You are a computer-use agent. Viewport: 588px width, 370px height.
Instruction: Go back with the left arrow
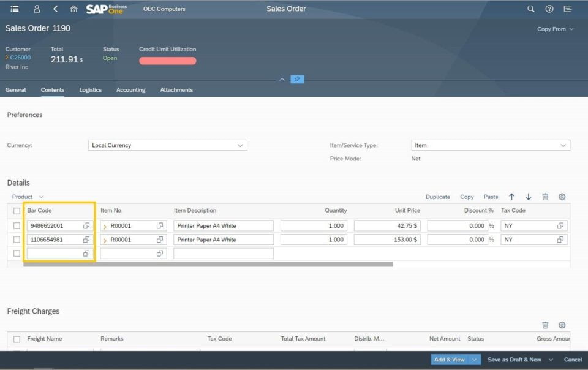click(56, 9)
